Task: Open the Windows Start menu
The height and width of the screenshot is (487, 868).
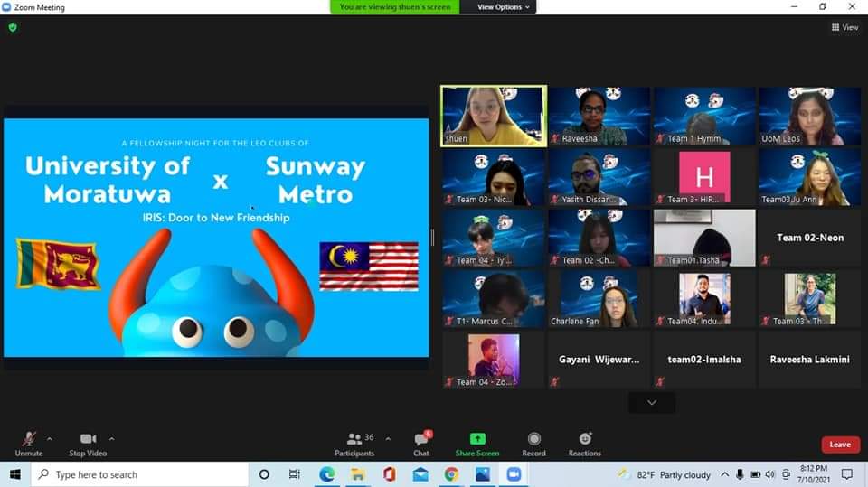Action: (15, 474)
